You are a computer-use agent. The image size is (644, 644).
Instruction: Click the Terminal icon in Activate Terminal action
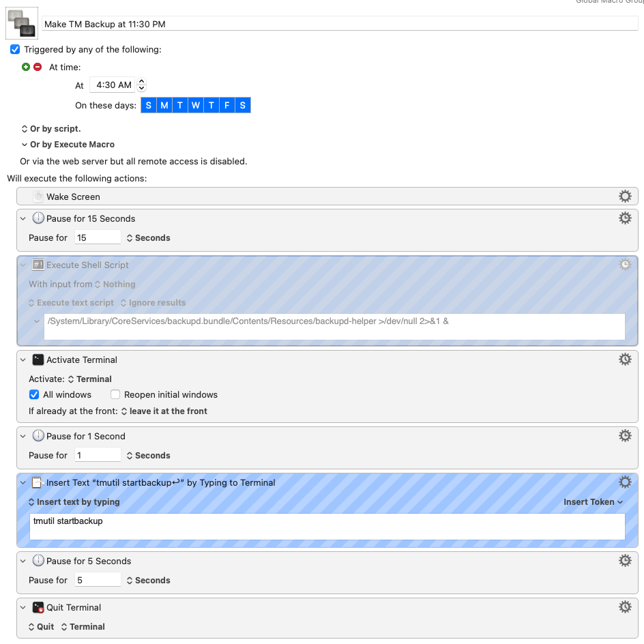(x=38, y=360)
